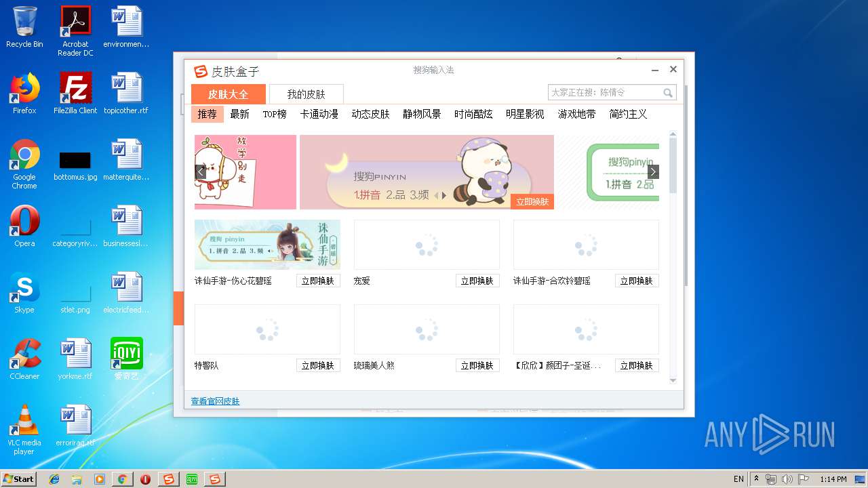Open Windows Explorer folder in taskbar
Image resolution: width=868 pixels, height=488 pixels.
point(77,479)
